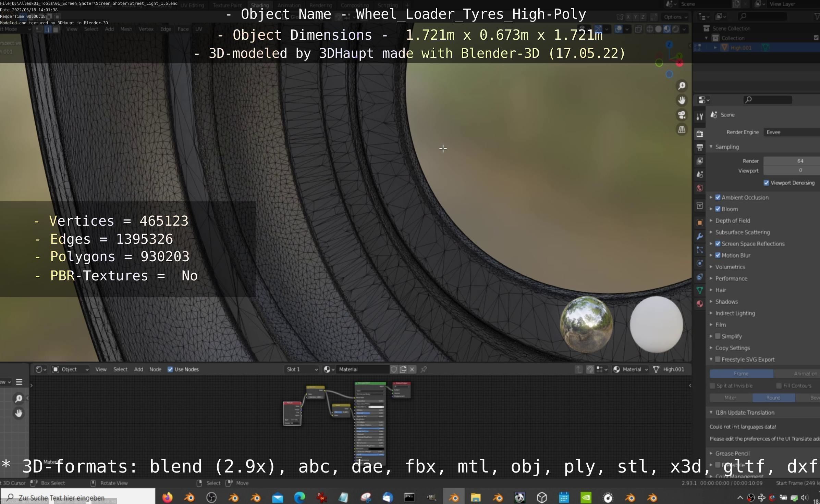Disable the Bloom checkbox
The width and height of the screenshot is (820, 504).
pos(718,209)
